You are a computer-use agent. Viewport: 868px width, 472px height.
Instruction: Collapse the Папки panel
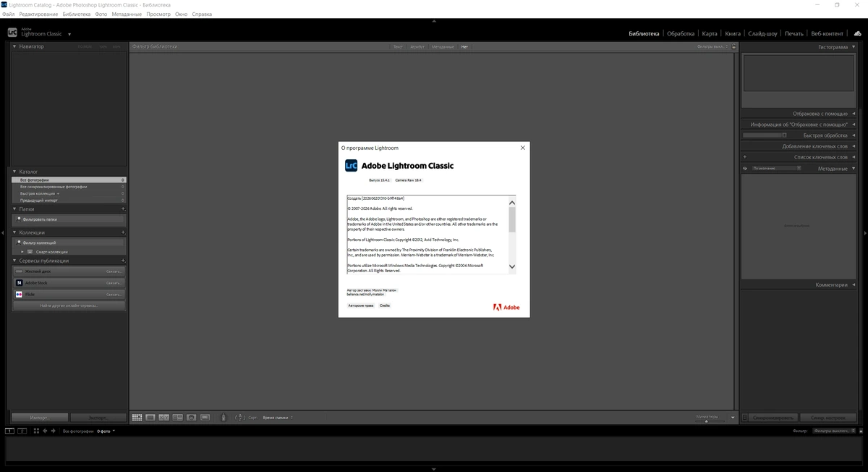[x=14, y=208]
